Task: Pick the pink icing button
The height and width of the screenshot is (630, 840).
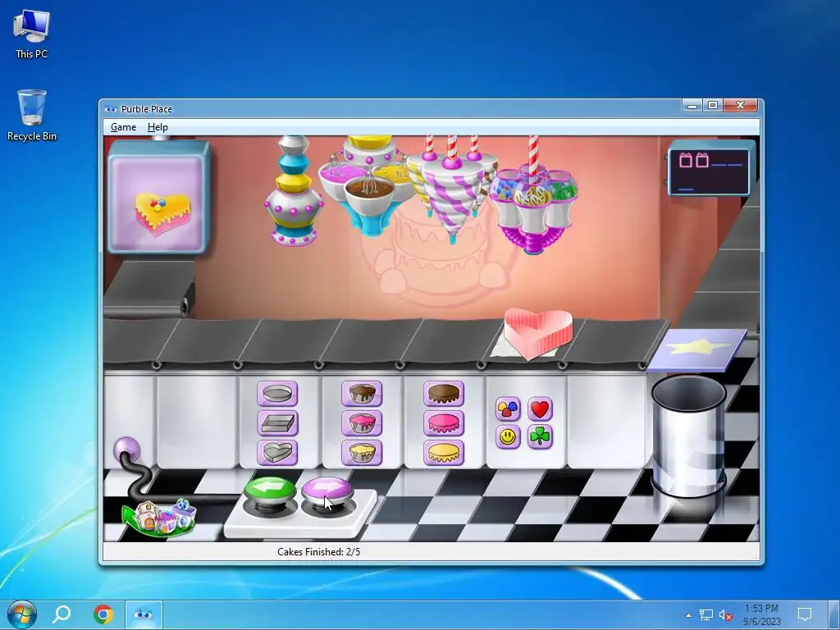Action: tap(444, 423)
